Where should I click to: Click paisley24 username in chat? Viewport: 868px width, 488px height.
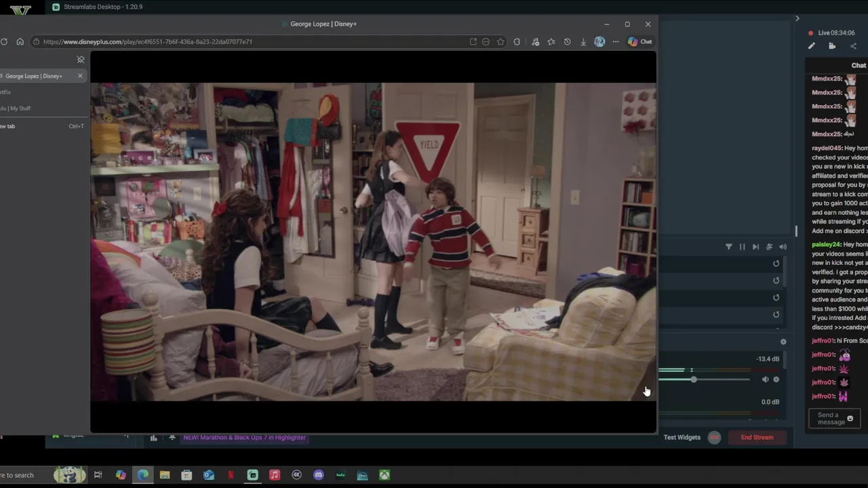[x=827, y=245]
